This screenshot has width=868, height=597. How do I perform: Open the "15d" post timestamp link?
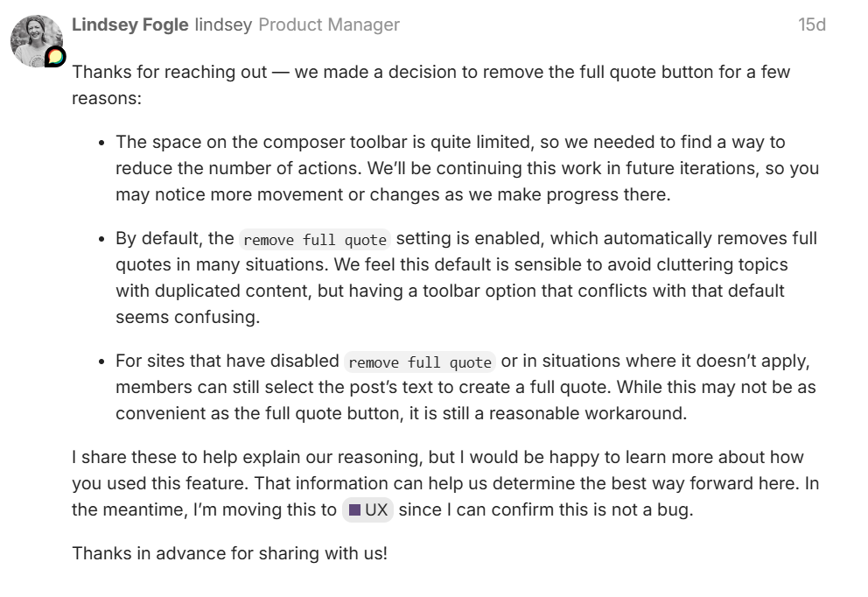[x=811, y=25]
